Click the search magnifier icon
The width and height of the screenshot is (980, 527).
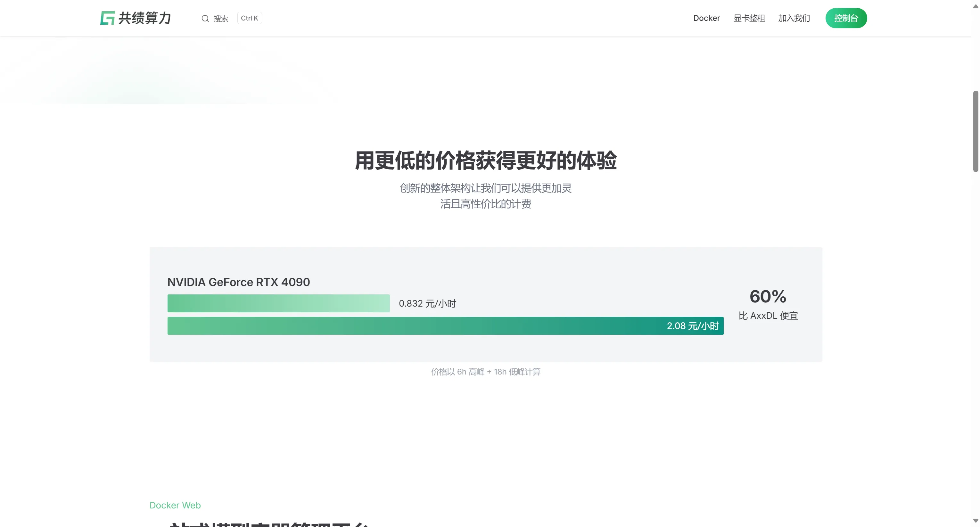(x=205, y=19)
